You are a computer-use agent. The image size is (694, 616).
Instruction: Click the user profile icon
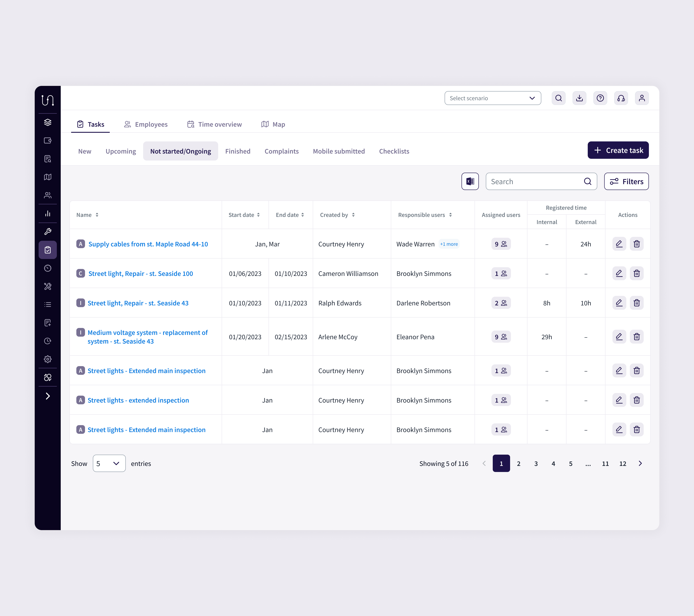click(641, 98)
